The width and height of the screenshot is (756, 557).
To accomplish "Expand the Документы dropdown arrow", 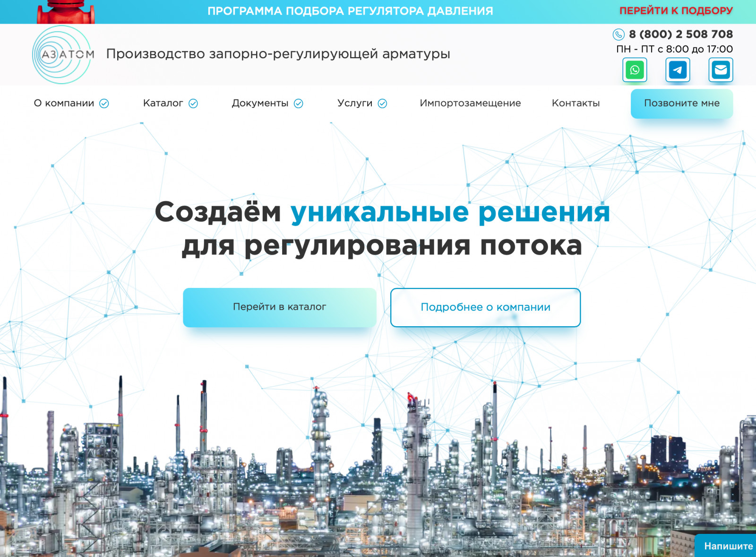I will 299,104.
